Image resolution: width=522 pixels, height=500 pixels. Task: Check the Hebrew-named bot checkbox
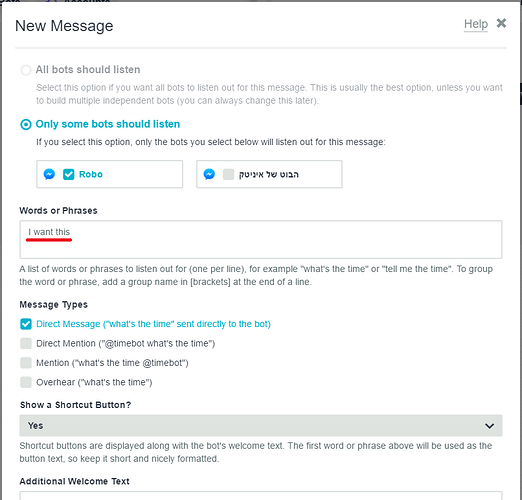(228, 174)
